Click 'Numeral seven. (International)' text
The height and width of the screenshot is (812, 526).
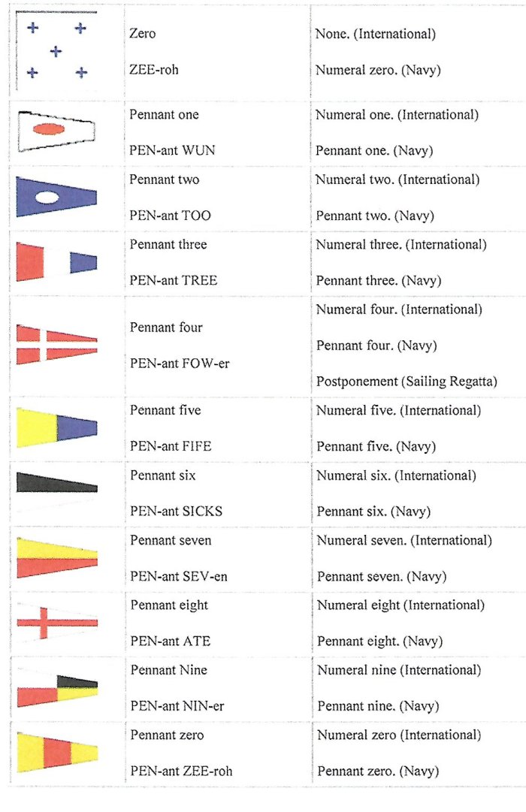tap(404, 541)
